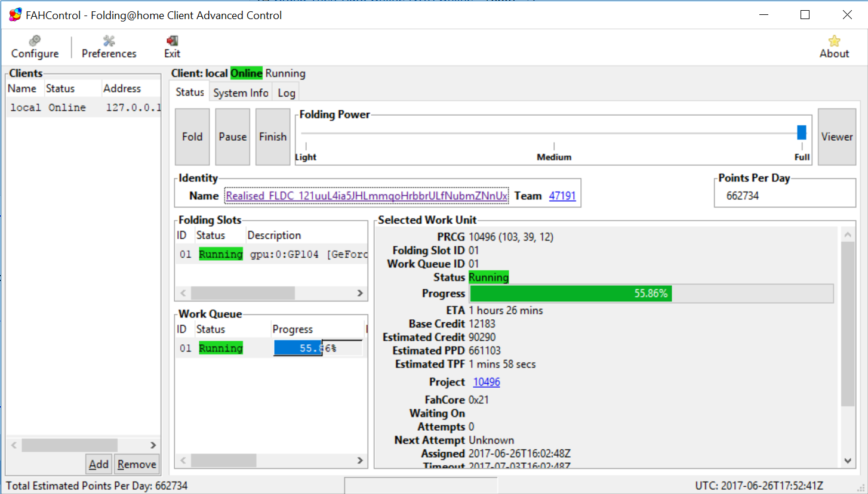Click the Folding Slots scroll left arrow
Viewport: 868px width, 494px height.
183,293
